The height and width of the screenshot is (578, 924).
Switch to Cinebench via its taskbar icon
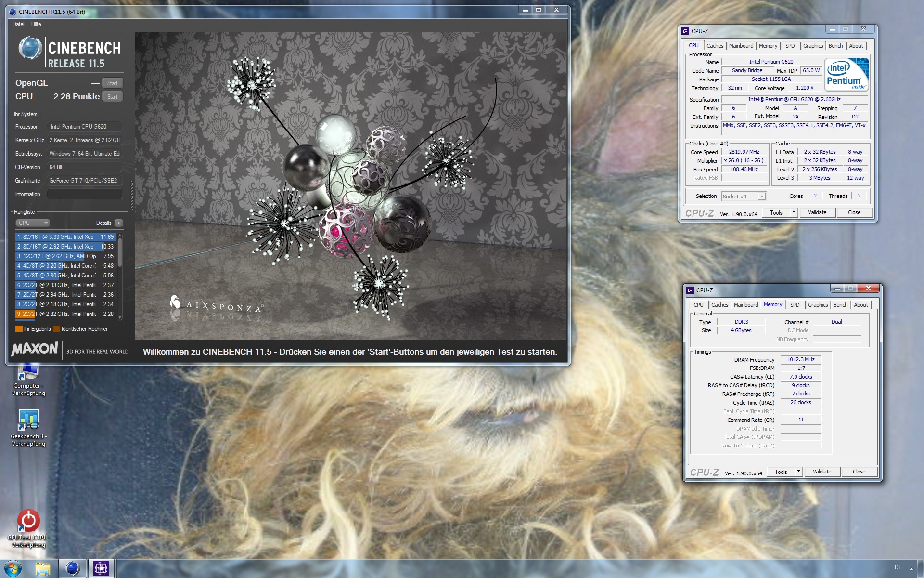(72, 569)
